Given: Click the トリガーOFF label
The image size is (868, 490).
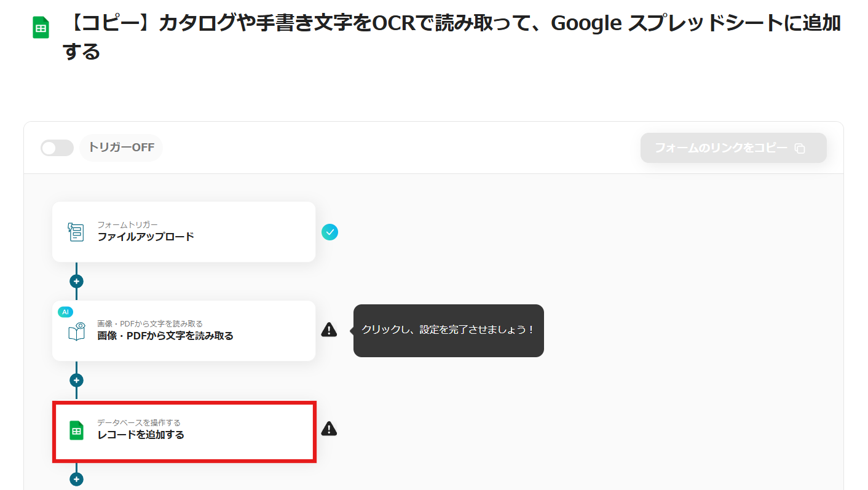Looking at the screenshot, I should click(x=121, y=148).
